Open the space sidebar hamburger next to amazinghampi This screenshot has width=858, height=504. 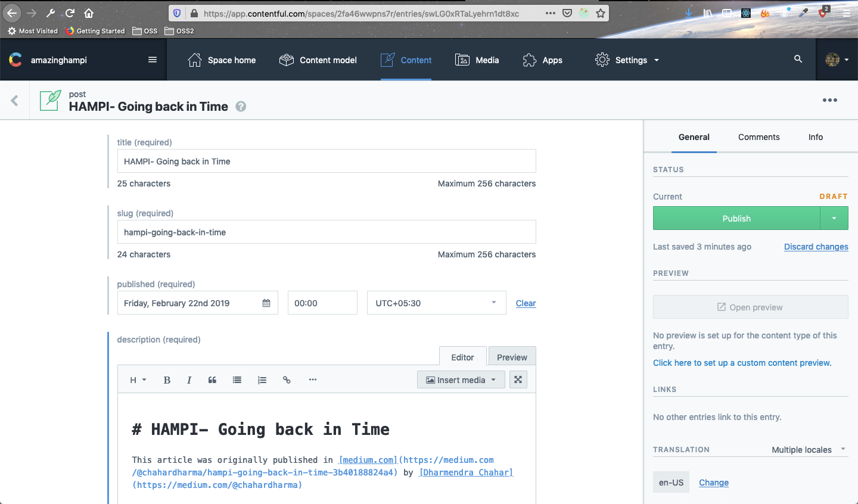pos(153,60)
